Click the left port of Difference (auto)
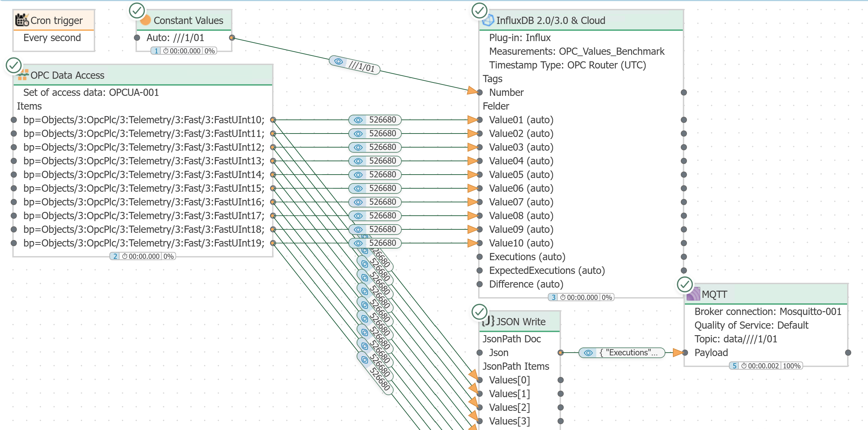The height and width of the screenshot is (430, 868). click(x=480, y=284)
